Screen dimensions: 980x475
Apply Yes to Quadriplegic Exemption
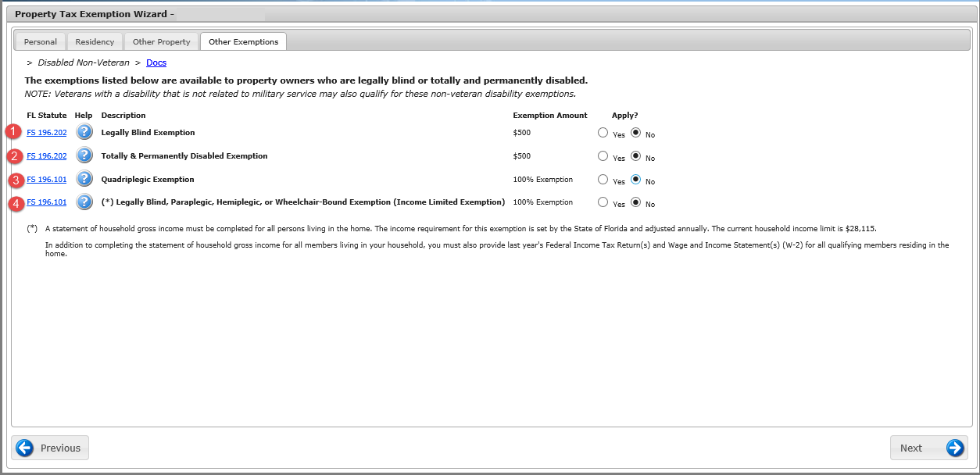tap(603, 180)
